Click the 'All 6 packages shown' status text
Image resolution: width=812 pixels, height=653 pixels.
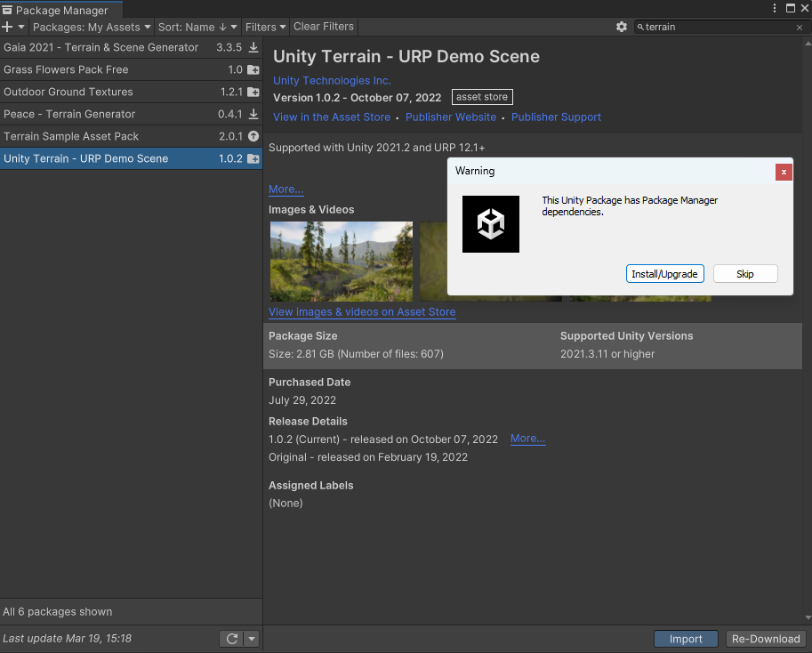coord(58,611)
